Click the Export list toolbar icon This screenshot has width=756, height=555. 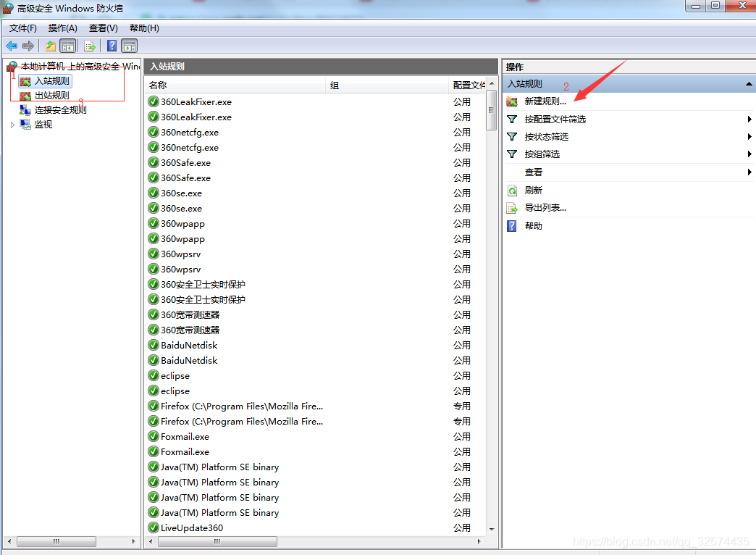(x=90, y=46)
